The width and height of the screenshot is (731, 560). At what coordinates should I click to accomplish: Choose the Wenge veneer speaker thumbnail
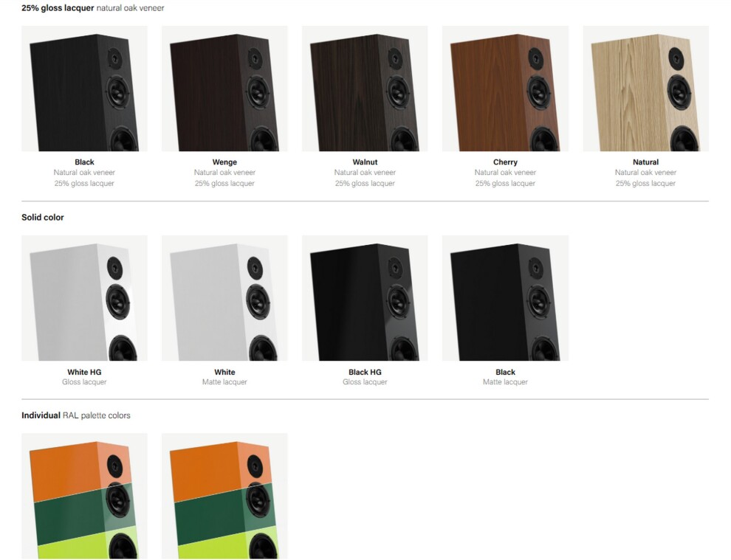pos(224,89)
